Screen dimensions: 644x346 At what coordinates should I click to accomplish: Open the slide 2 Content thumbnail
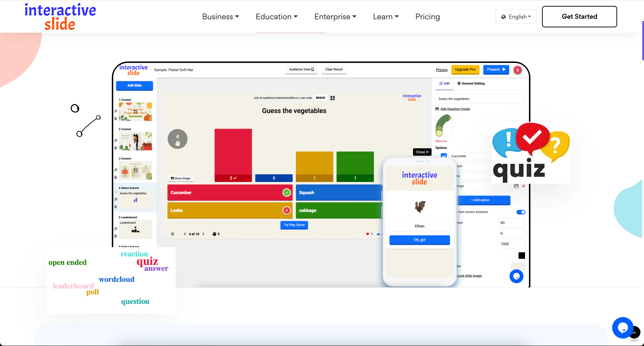135,141
